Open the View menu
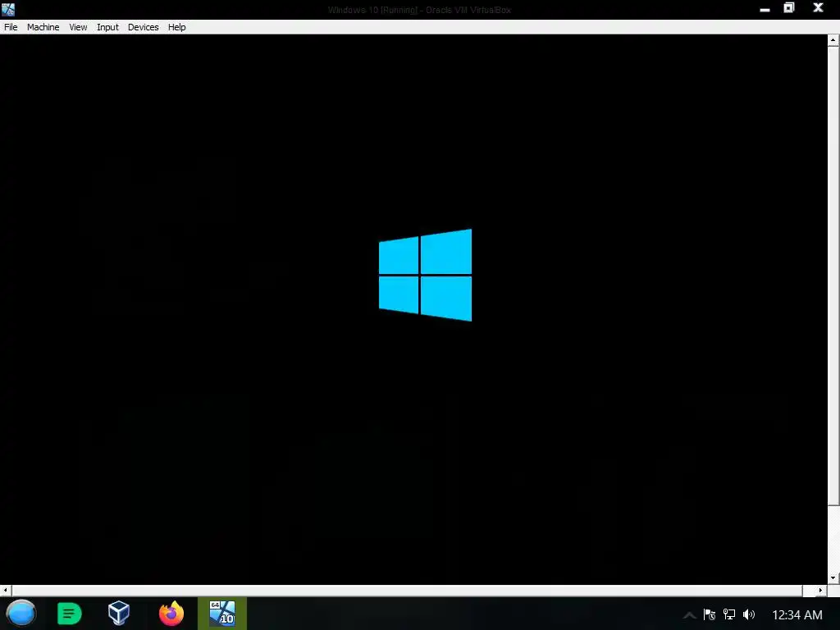 [78, 27]
